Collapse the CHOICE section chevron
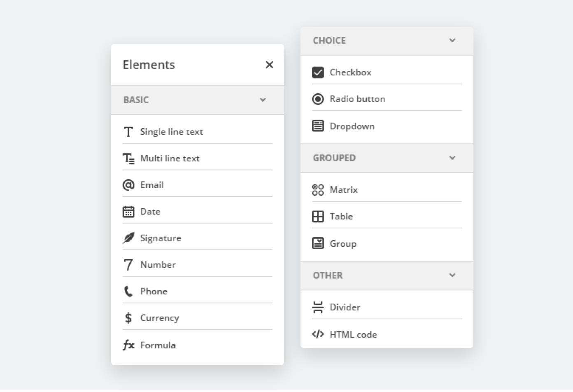573x392 pixels. (x=452, y=40)
